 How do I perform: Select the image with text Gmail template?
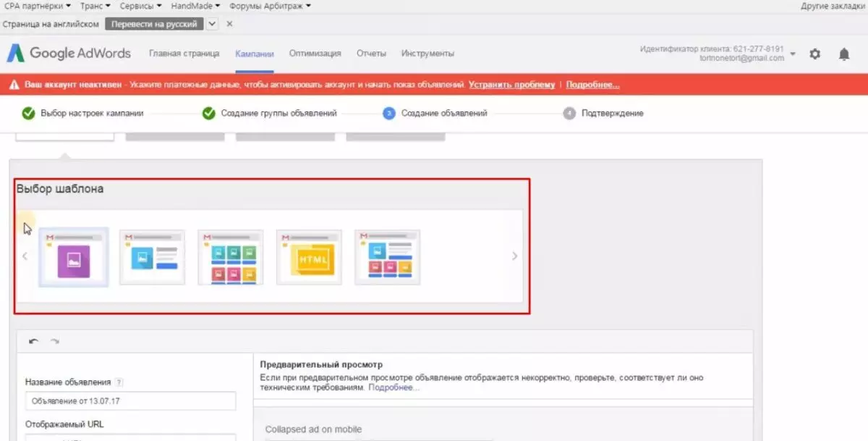tap(152, 257)
